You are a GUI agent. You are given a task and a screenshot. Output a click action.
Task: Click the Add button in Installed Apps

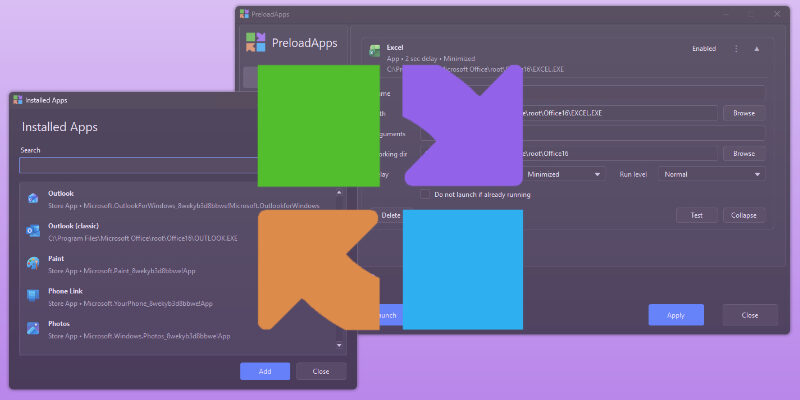pos(265,371)
